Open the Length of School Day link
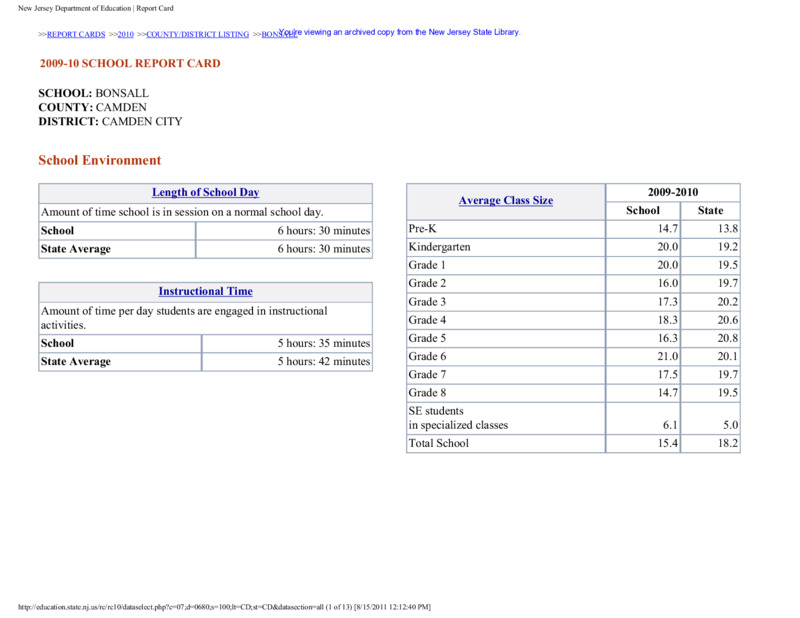 (206, 192)
